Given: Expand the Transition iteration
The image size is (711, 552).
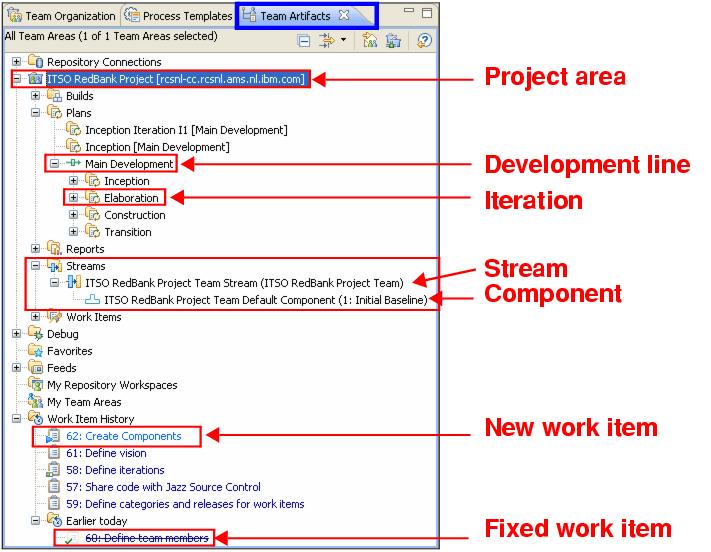Looking at the screenshot, I should tap(73, 231).
